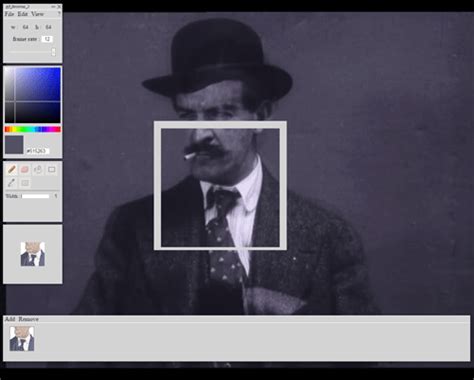This screenshot has height=380, width=474.
Task: Click the width value 64 next to w
Action: tap(25, 27)
